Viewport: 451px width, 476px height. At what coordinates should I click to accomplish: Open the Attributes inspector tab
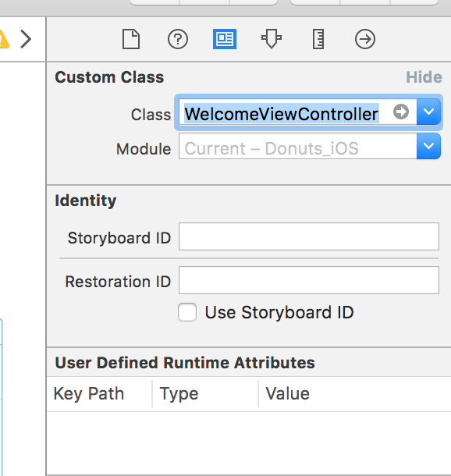click(272, 39)
